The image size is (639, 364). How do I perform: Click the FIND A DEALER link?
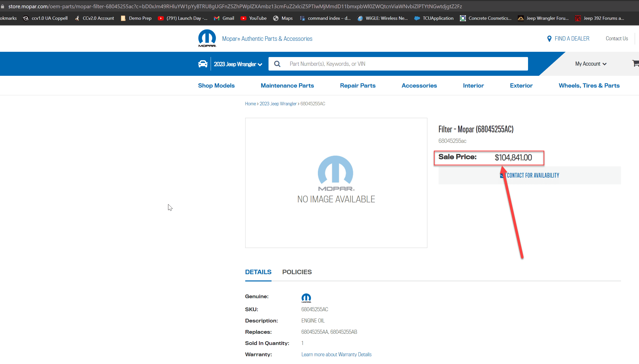(572, 39)
